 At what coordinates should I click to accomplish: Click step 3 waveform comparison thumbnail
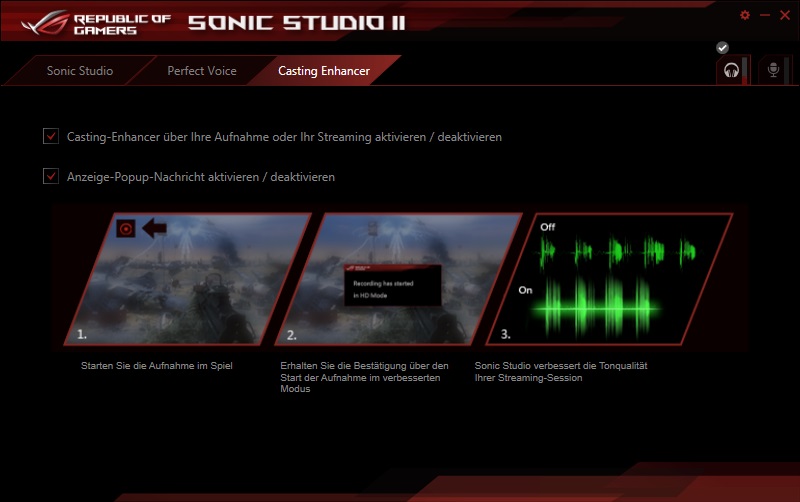click(610, 279)
